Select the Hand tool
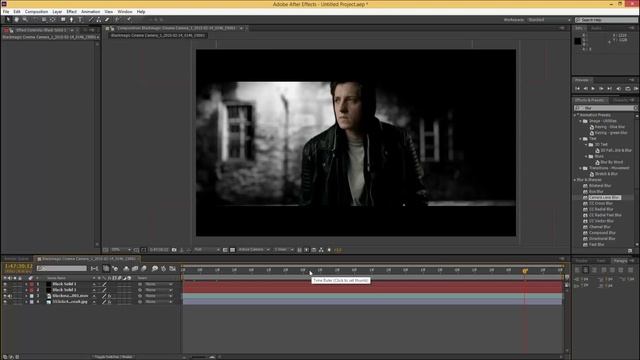640x360 pixels. click(17, 20)
